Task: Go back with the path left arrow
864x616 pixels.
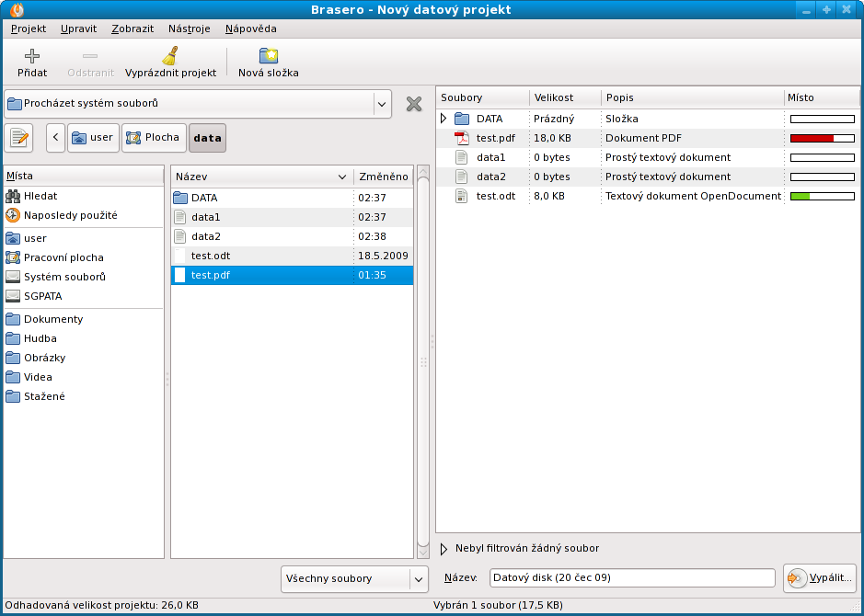Action: (55, 138)
